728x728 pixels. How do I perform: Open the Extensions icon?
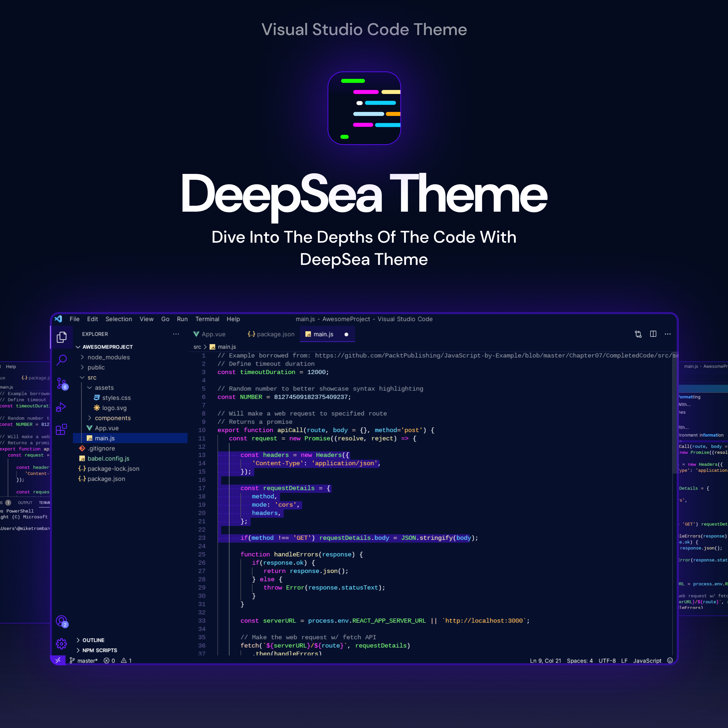click(x=61, y=429)
